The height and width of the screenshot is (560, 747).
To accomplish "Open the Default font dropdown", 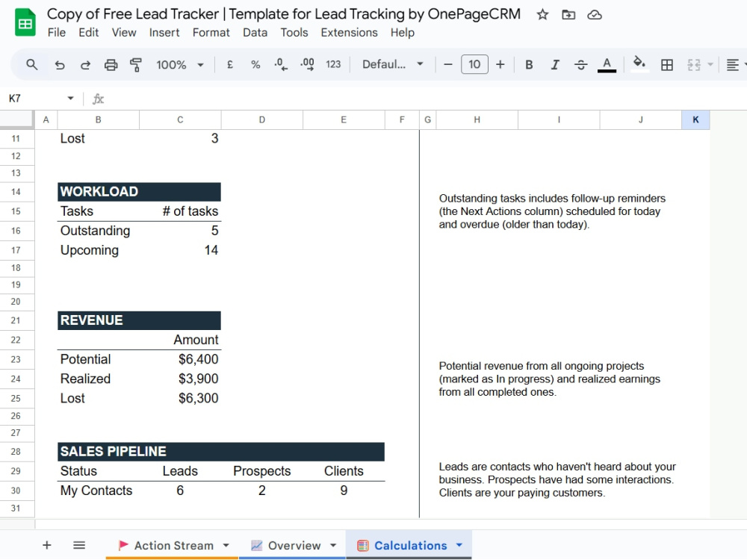I will pos(393,64).
